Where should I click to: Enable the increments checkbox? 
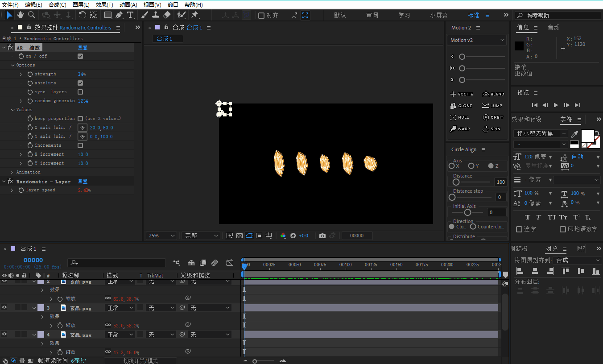coord(80,145)
